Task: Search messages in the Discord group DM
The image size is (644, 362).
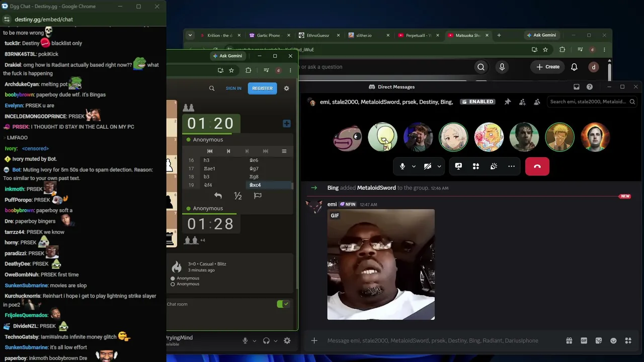Action: 592,102
